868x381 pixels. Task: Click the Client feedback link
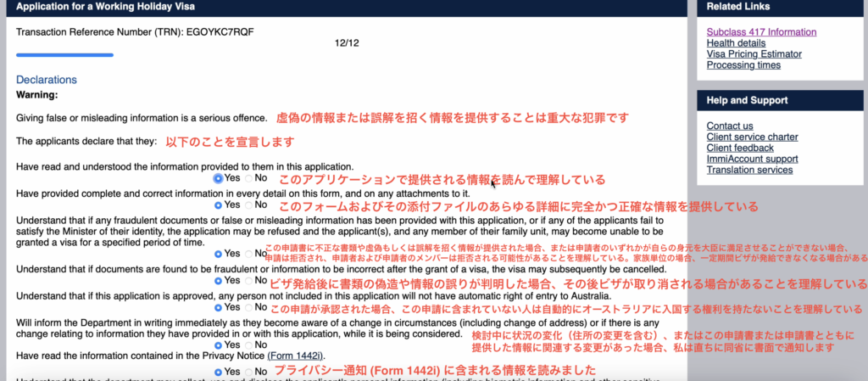[x=739, y=148]
